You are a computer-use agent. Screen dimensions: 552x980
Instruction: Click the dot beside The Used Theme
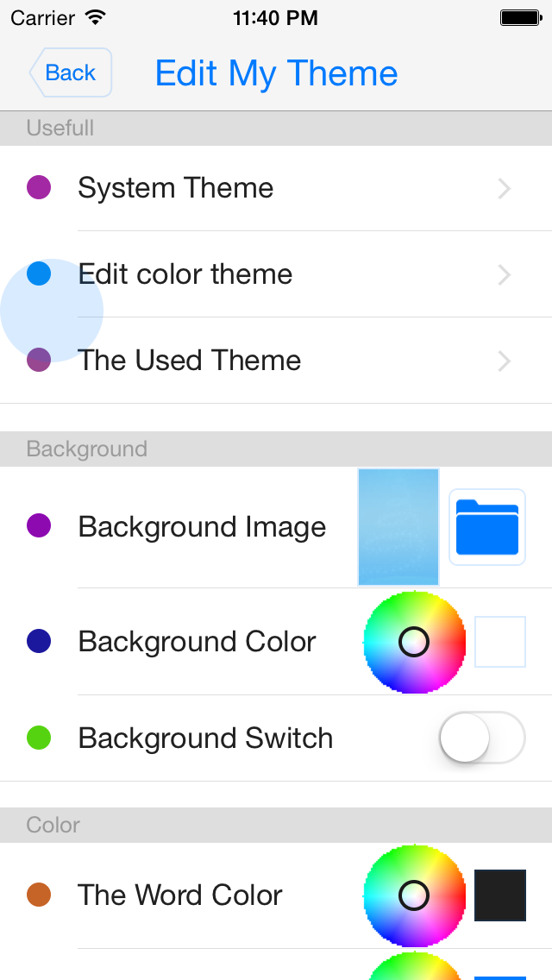[x=39, y=360]
